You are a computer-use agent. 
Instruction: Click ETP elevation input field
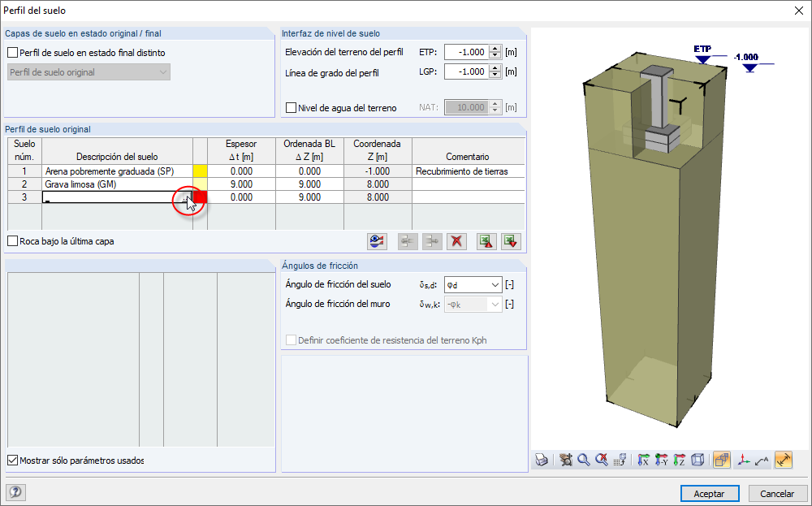[x=467, y=52]
